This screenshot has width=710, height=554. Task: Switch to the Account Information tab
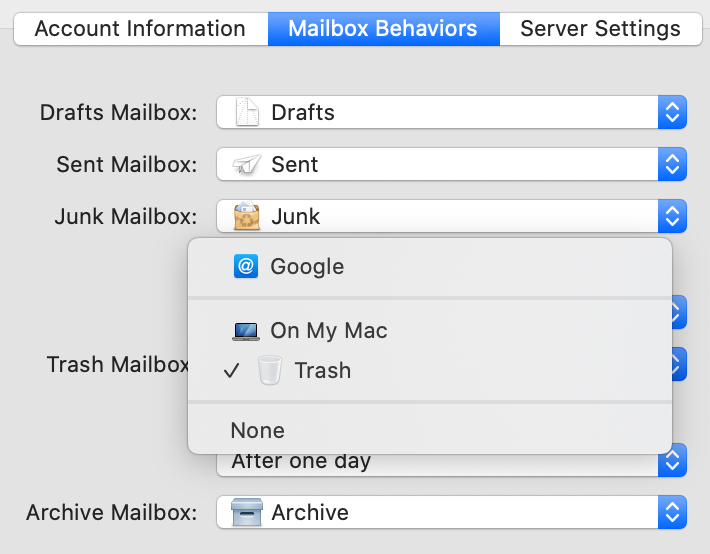point(141,29)
